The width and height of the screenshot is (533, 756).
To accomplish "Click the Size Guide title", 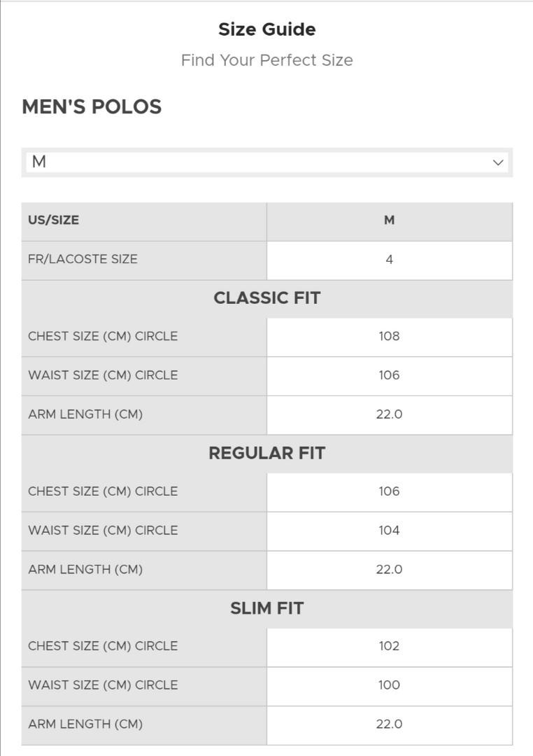I will point(266,29).
